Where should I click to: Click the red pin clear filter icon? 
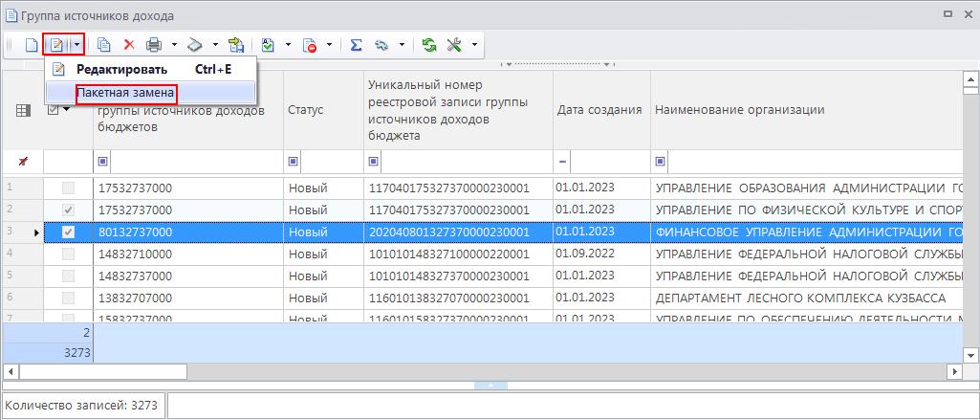tap(23, 162)
